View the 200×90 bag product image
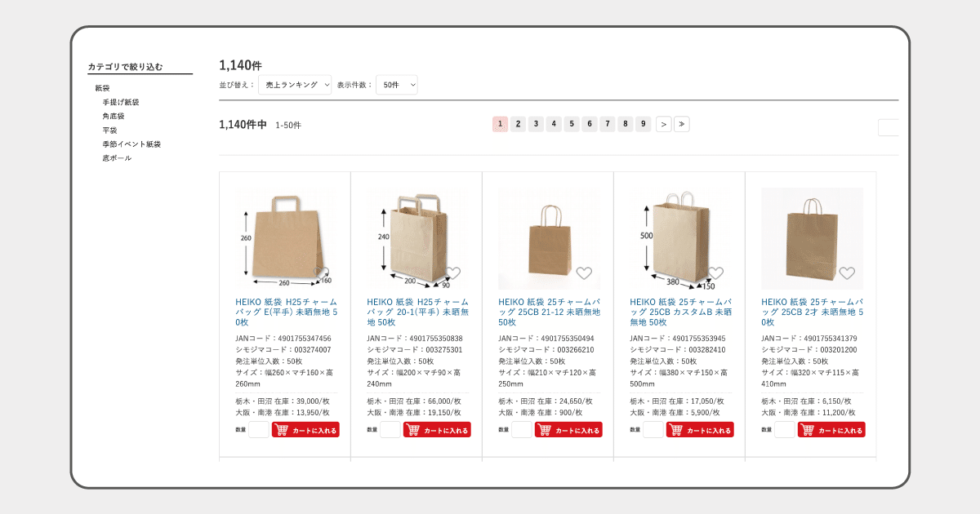The image size is (980, 514). [417, 239]
